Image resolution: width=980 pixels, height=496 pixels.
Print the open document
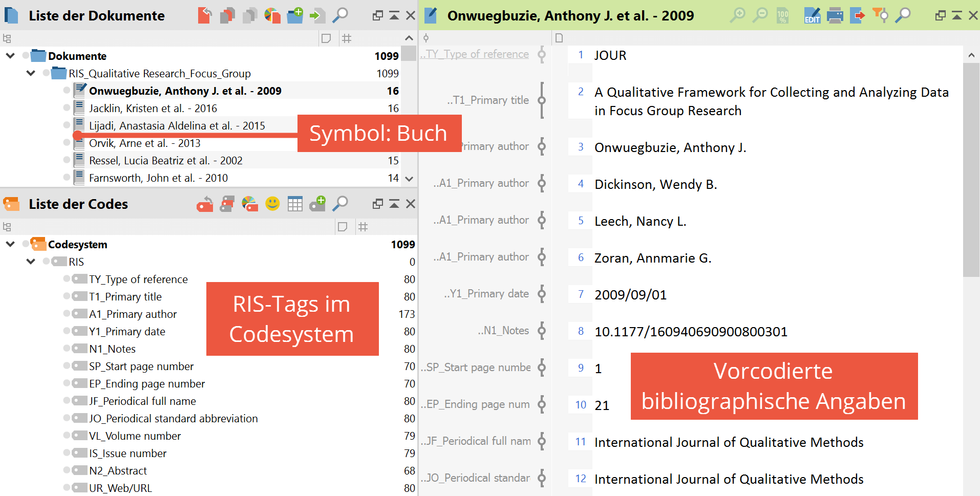[835, 15]
